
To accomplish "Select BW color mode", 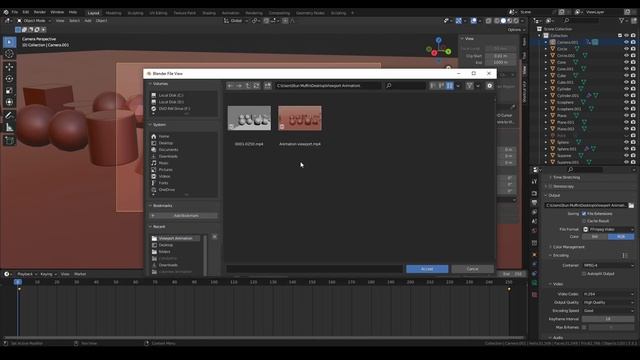I will (595, 237).
